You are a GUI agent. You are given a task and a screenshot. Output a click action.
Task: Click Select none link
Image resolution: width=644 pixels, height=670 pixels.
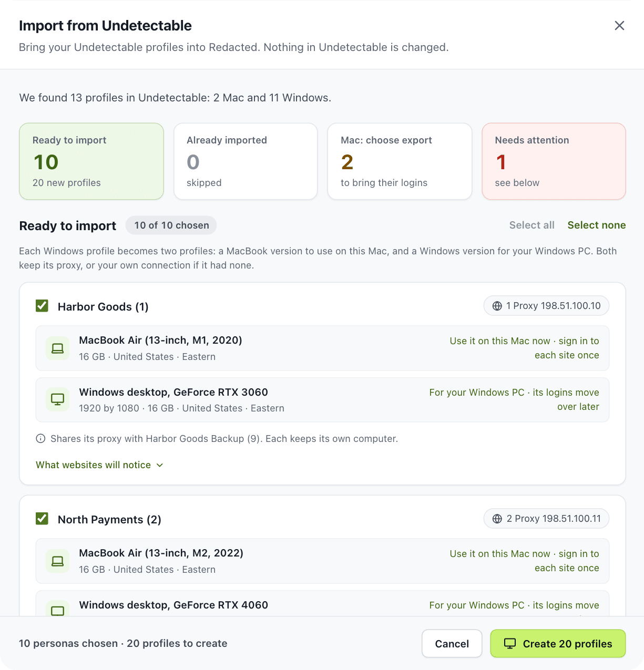click(597, 225)
